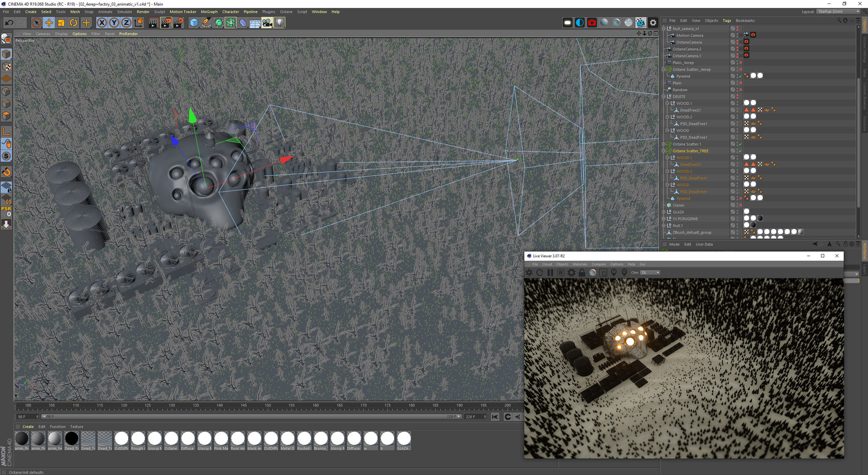868x475 pixels.
Task: Select the GLAZA material swatch
Action: click(x=404, y=438)
